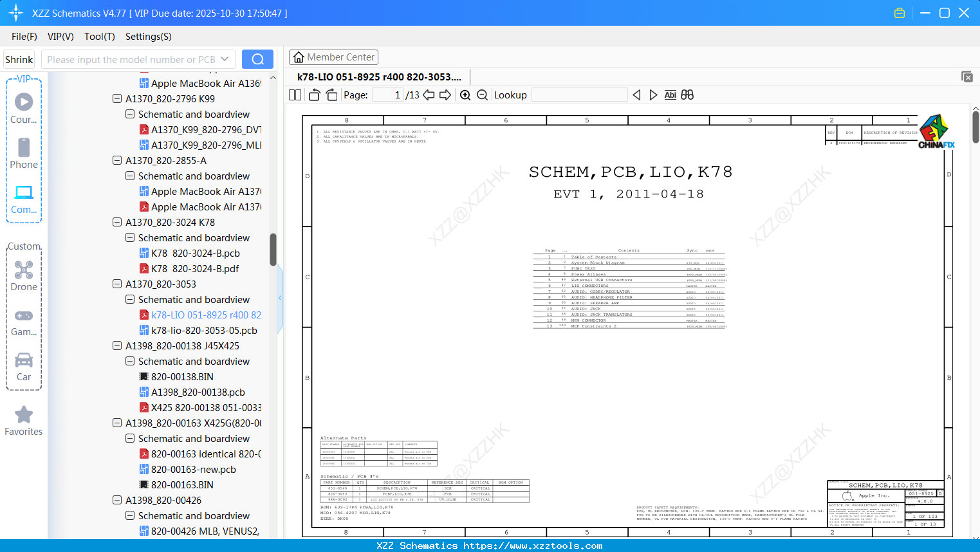
Task: Click the blue search button
Action: pos(257,59)
